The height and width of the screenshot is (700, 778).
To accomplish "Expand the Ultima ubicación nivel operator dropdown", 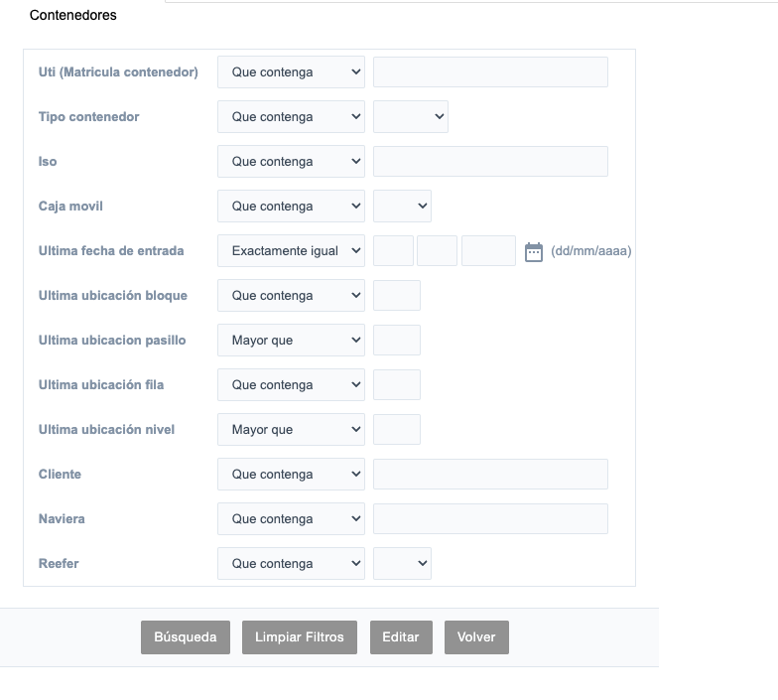I will click(291, 430).
